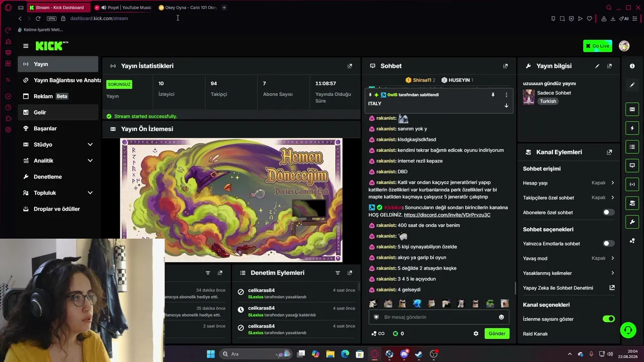
Task: Toggle the chat widget icon in right rail
Action: pos(632,165)
